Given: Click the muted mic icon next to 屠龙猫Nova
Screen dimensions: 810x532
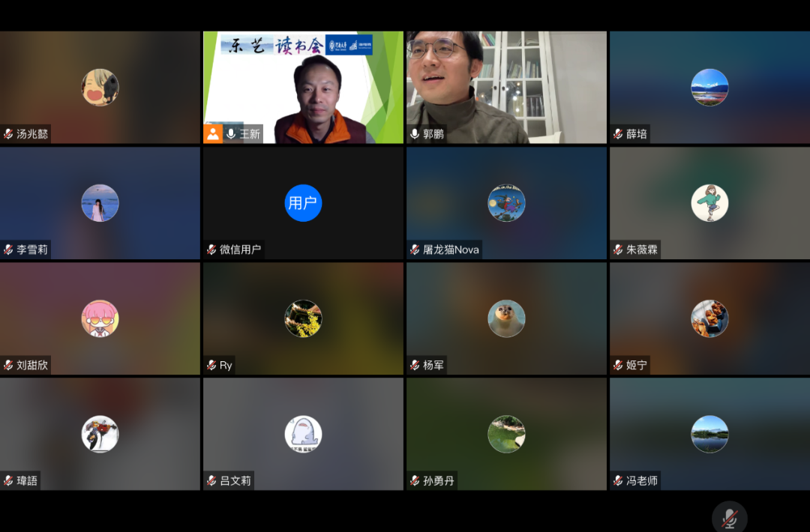Looking at the screenshot, I should click(415, 250).
